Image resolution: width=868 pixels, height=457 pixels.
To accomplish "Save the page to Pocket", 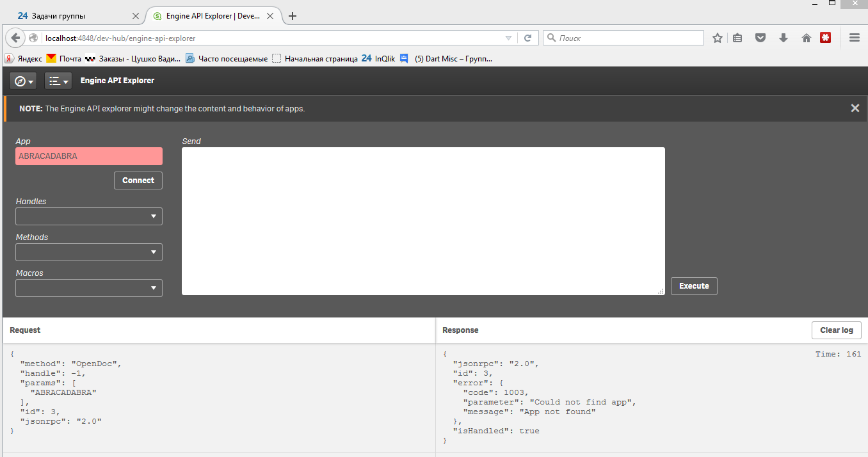I will [x=760, y=38].
